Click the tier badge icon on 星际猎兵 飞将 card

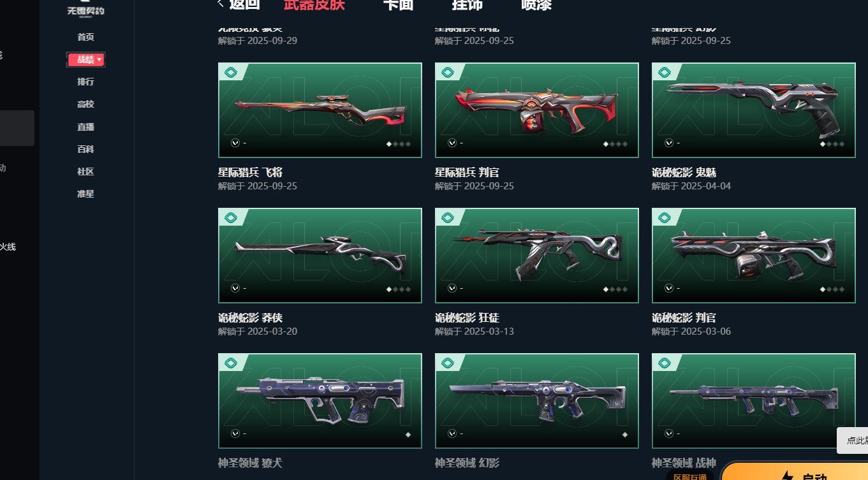point(231,73)
